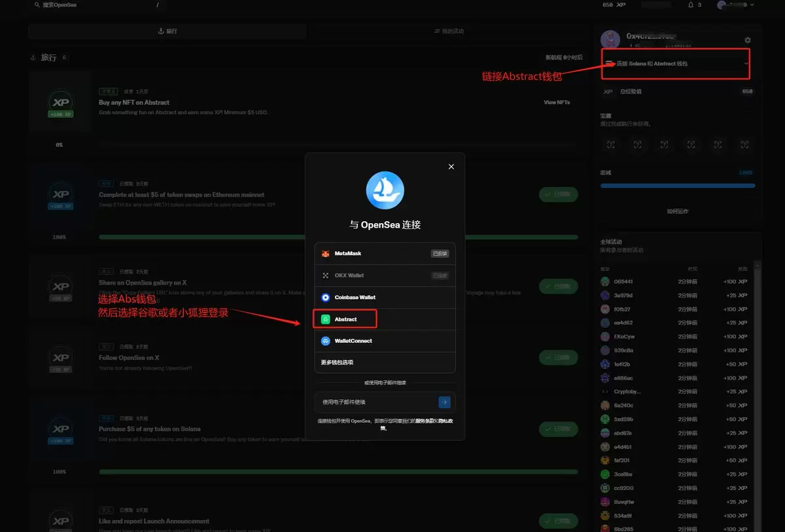Open the profile settings gear icon

pyautogui.click(x=748, y=40)
